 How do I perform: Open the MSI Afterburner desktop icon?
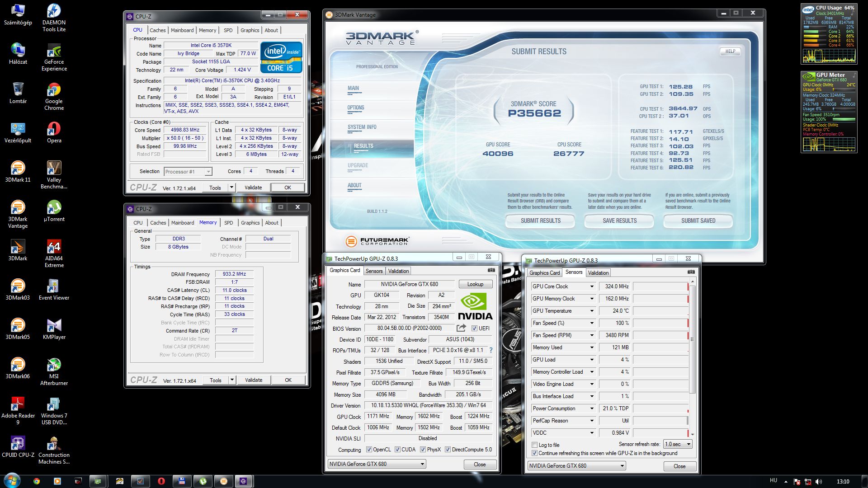pos(54,366)
